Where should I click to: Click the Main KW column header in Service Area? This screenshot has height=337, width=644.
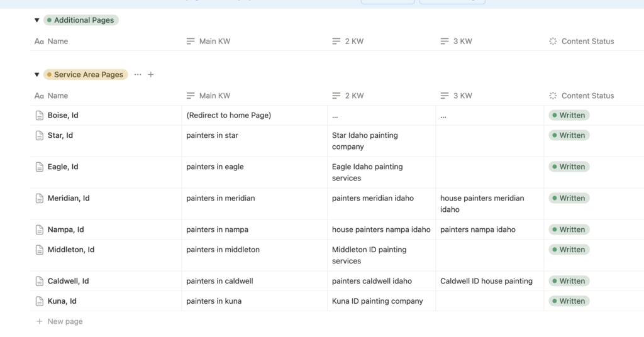point(214,96)
